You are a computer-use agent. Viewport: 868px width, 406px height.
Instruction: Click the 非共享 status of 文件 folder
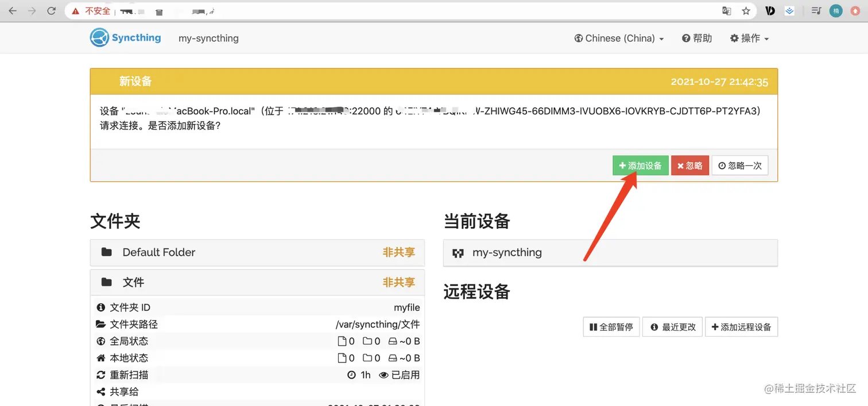[399, 282]
